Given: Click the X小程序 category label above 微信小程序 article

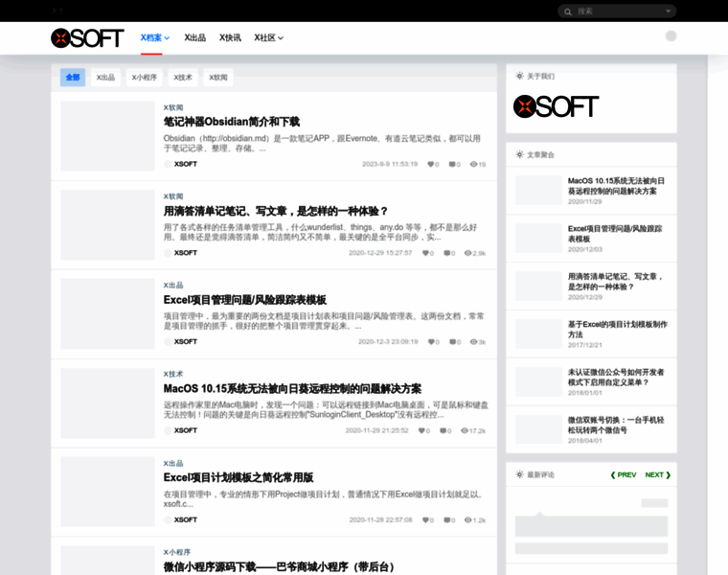Looking at the screenshot, I should (x=177, y=552).
